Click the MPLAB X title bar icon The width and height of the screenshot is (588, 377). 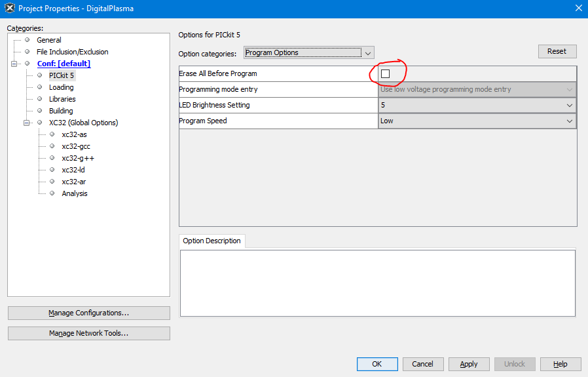[x=9, y=8]
